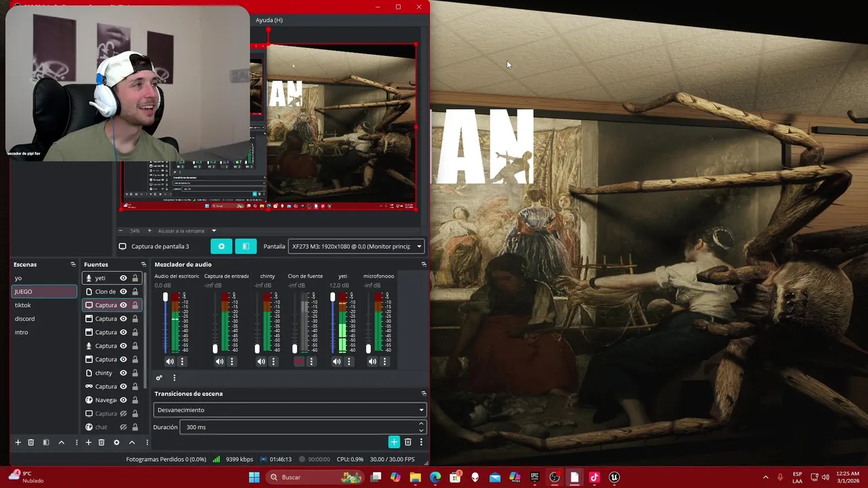
Task: Open scene filters icon in Escenas toolbar
Action: [46, 442]
